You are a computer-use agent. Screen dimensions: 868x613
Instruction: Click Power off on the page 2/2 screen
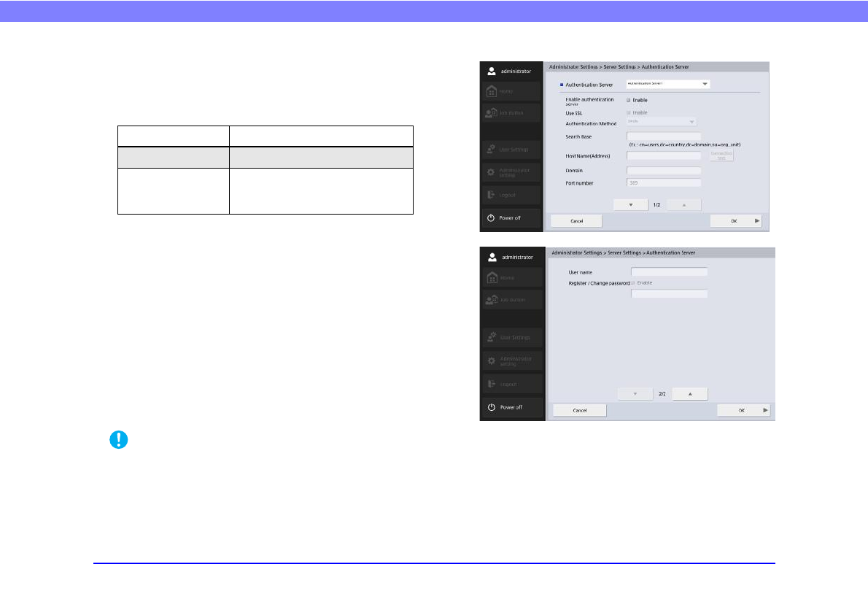click(x=511, y=407)
